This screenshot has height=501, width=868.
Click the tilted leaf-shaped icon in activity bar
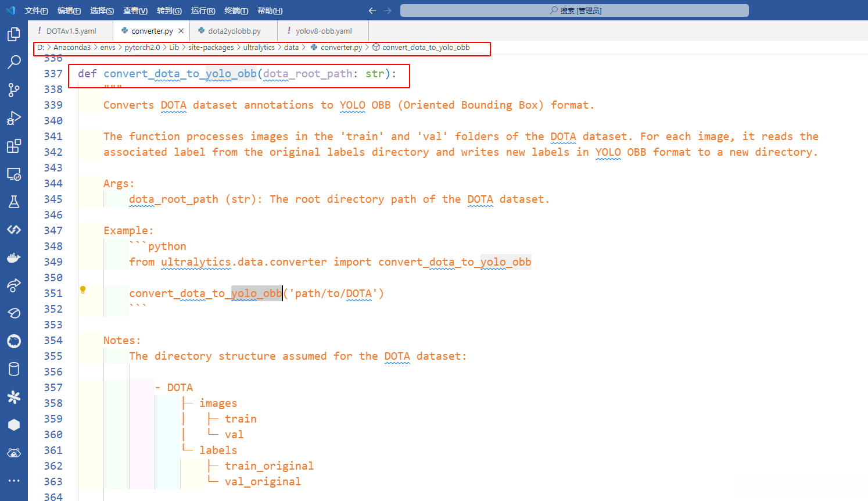coord(14,313)
